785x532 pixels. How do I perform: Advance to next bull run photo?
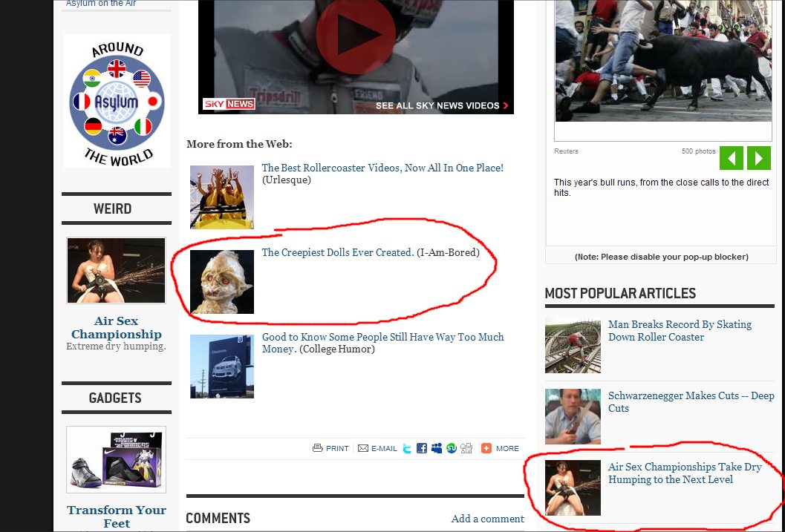tap(758, 158)
